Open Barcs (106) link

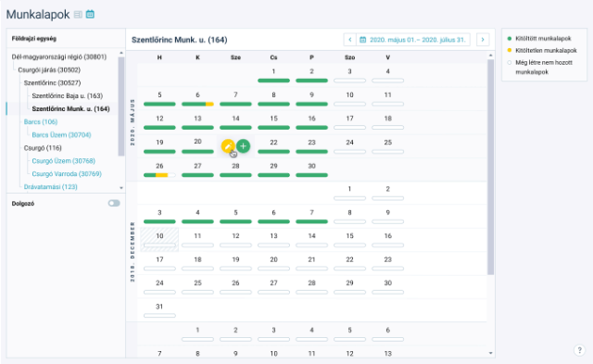[x=41, y=121]
